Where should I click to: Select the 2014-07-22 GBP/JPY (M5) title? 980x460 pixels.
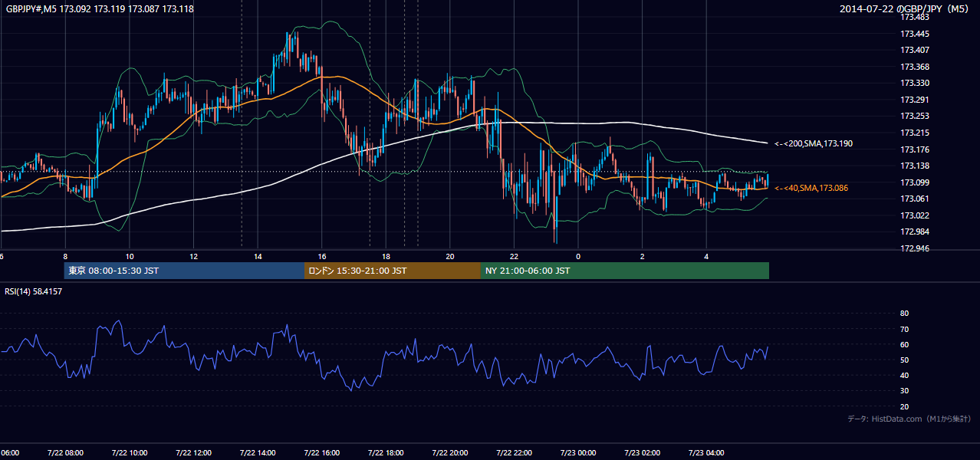tap(906, 9)
